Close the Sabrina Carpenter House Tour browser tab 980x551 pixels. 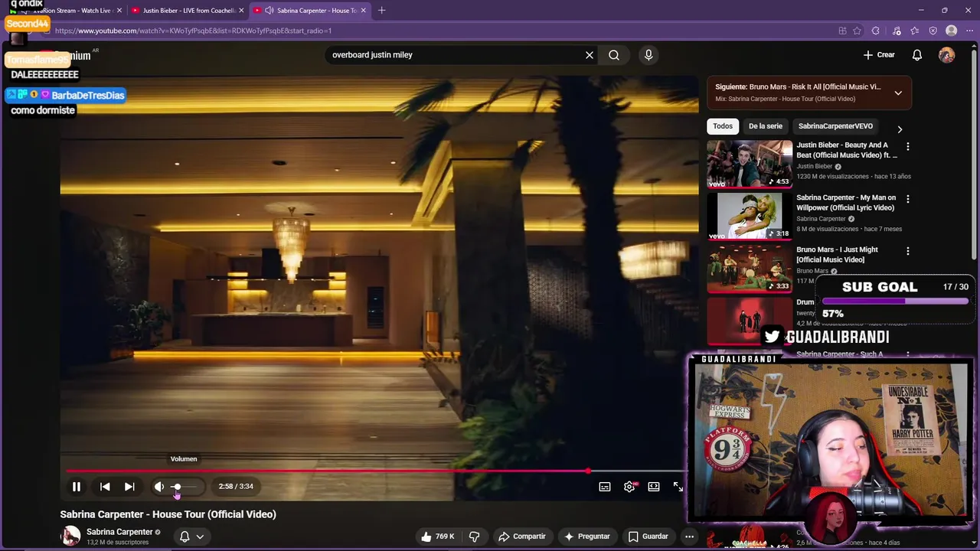[363, 11]
